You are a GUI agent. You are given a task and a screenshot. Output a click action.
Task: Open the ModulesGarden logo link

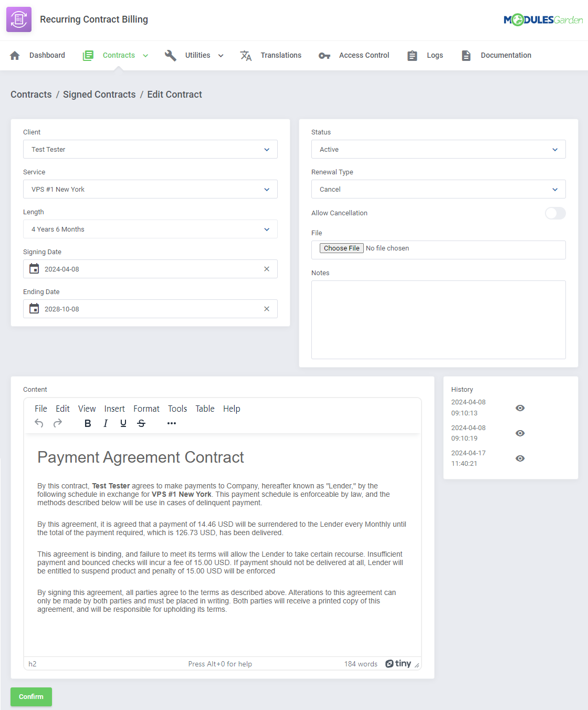point(543,20)
